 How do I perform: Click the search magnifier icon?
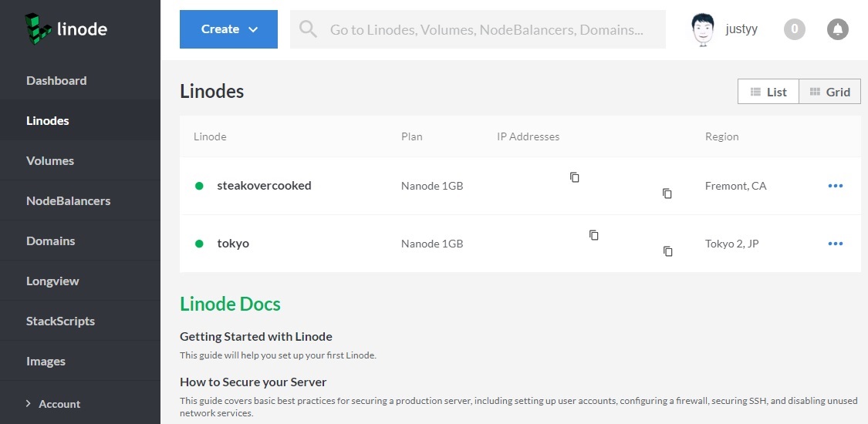point(309,29)
